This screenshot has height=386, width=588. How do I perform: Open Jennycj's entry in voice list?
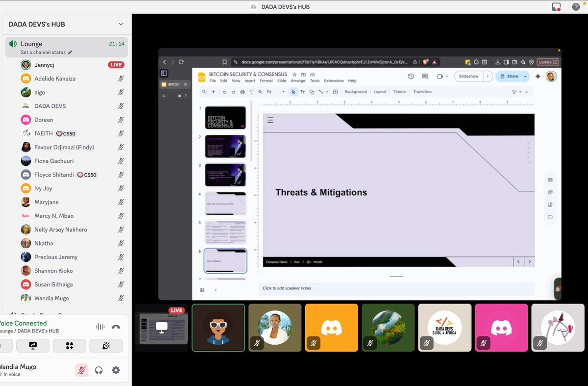(x=67, y=65)
